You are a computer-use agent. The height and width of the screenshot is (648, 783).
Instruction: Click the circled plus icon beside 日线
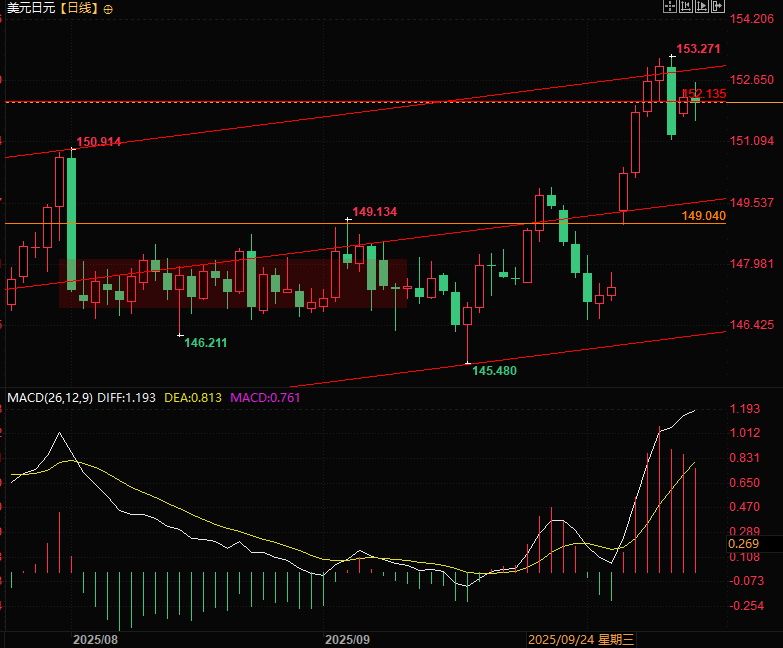point(109,8)
